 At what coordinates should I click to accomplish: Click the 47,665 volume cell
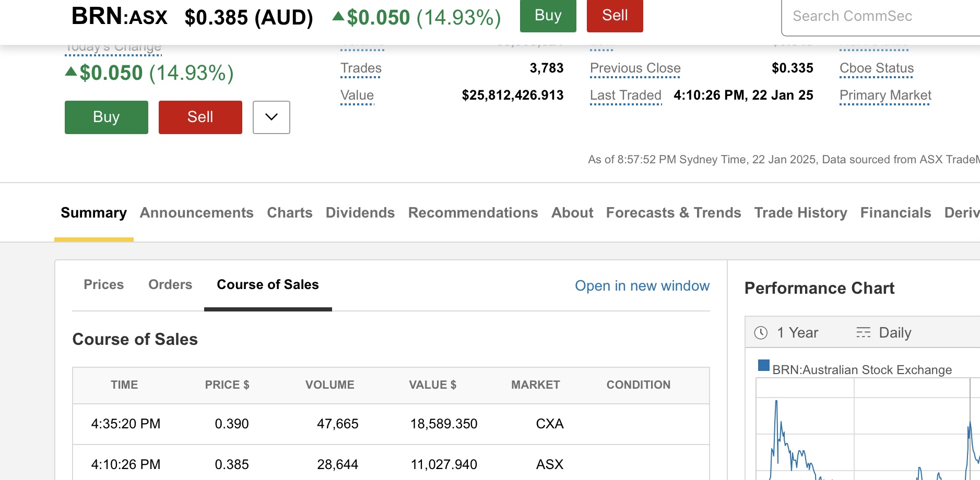coord(338,424)
